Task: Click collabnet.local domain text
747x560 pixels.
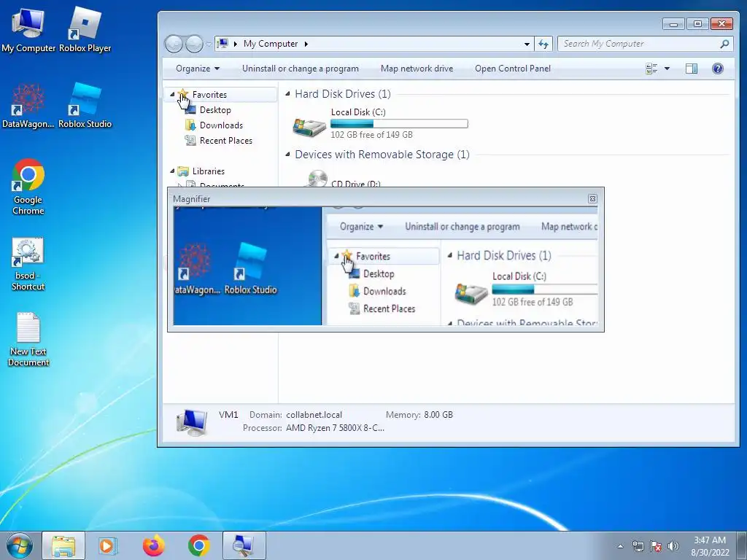Action: click(314, 415)
